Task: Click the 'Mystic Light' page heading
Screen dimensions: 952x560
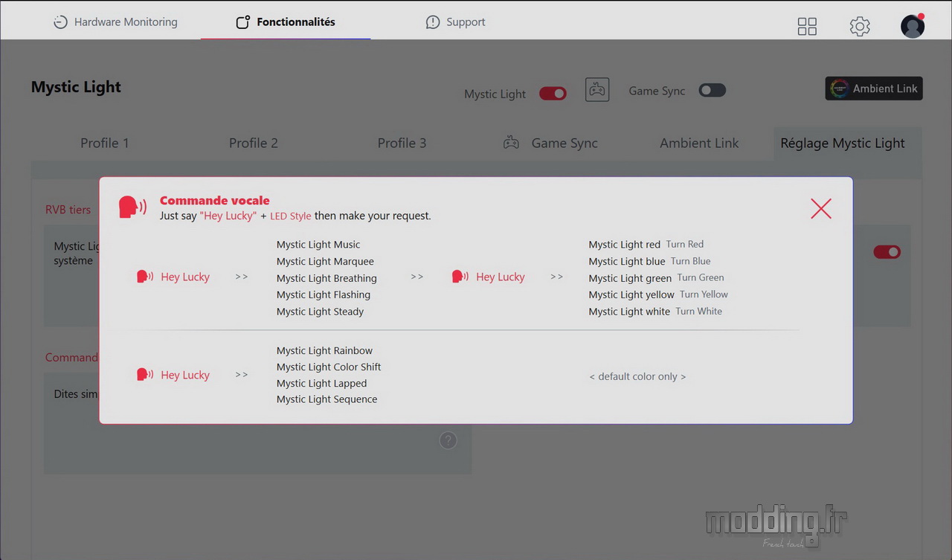Action: [x=76, y=87]
